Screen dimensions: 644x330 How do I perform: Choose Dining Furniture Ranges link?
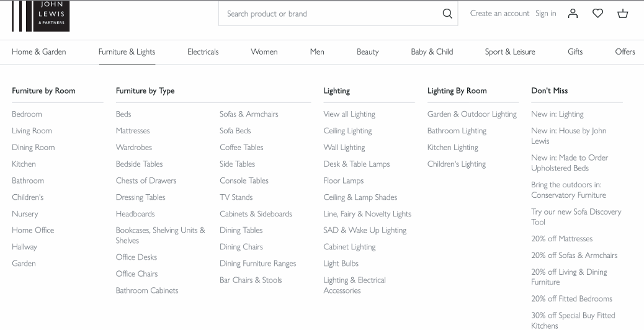click(257, 264)
